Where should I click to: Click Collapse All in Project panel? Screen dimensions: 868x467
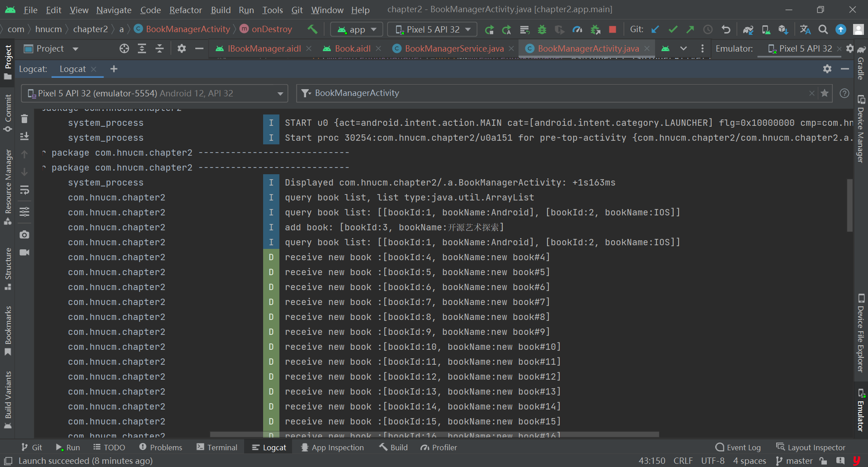(x=160, y=48)
